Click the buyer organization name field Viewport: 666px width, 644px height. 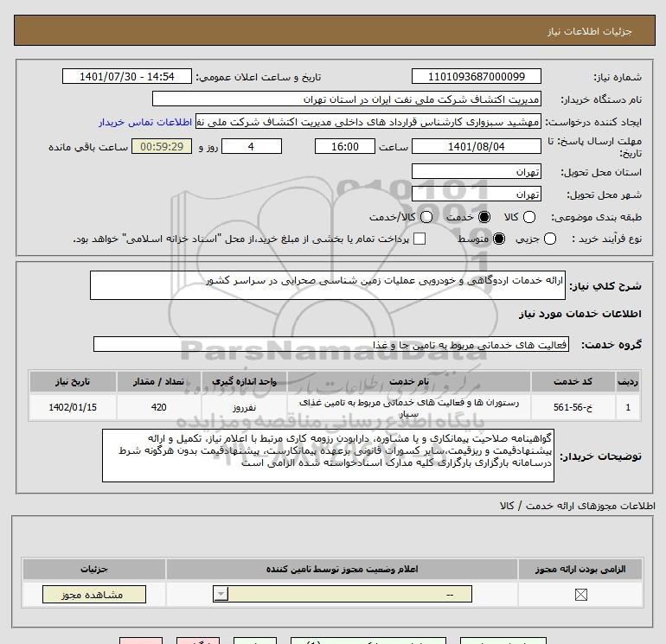click(x=347, y=99)
